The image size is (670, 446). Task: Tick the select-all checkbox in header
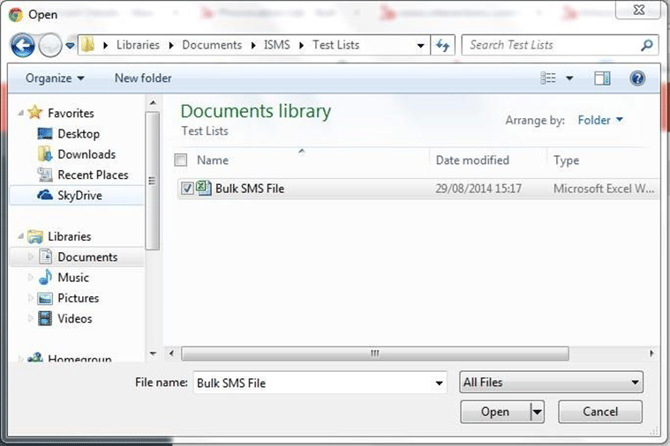(181, 160)
